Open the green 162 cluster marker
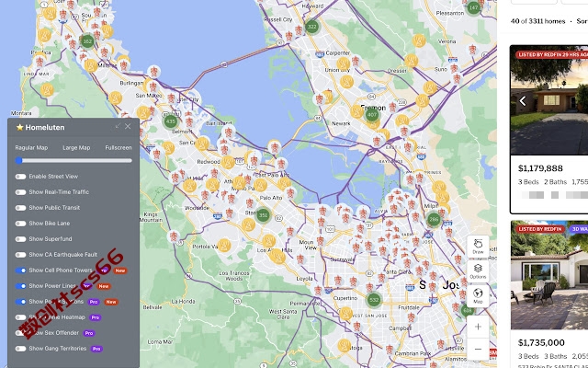Image resolution: width=588 pixels, height=368 pixels. click(87, 41)
